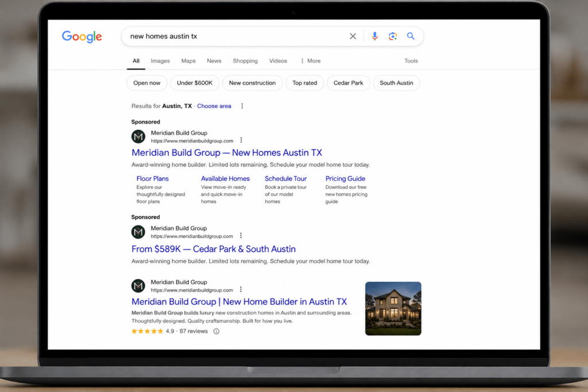The width and height of the screenshot is (588, 392).
Task: Click 'Explore our thoughtfully designed floor plans' text
Action: point(161,194)
